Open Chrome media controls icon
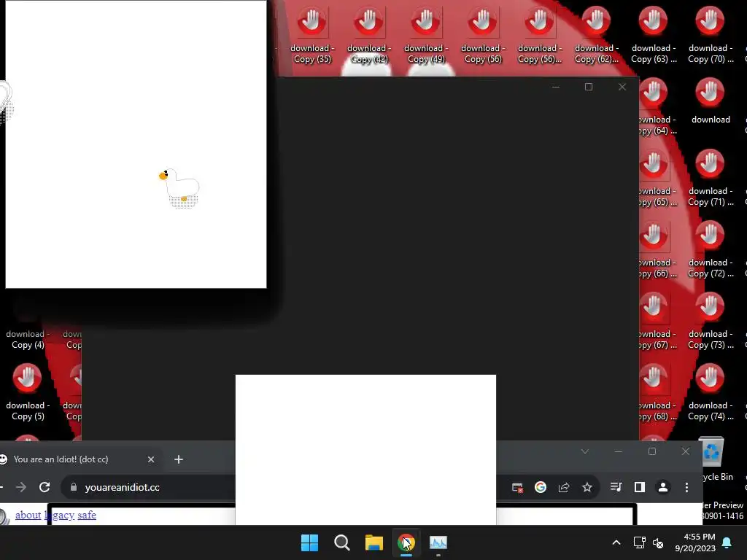The width and height of the screenshot is (747, 560). coord(616,487)
